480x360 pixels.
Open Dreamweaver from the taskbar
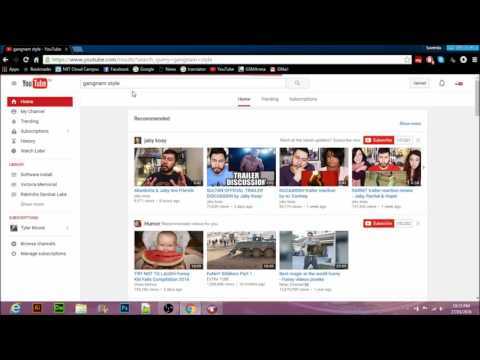click(x=59, y=309)
